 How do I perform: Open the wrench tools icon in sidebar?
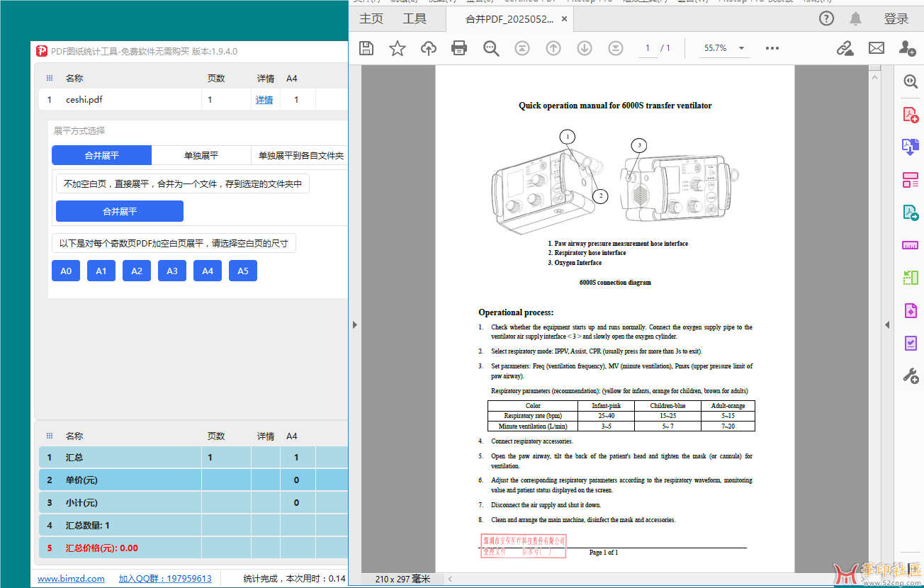(x=911, y=375)
